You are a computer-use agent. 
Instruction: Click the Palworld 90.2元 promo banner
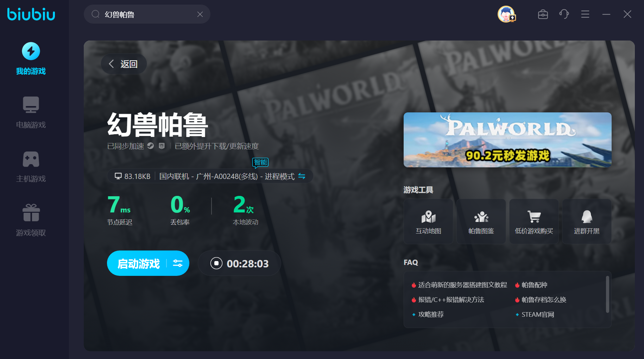pos(507,140)
